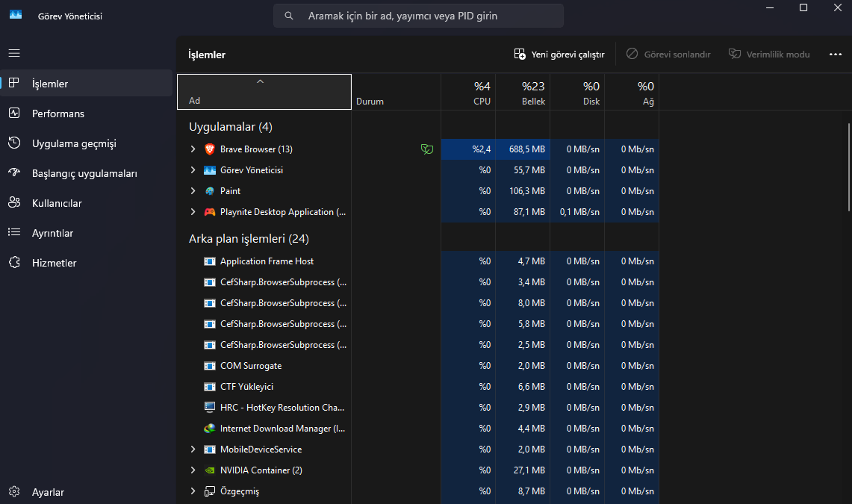The width and height of the screenshot is (852, 504).
Task: Click the Task Manager app icon in title bar
Action: [16, 15]
